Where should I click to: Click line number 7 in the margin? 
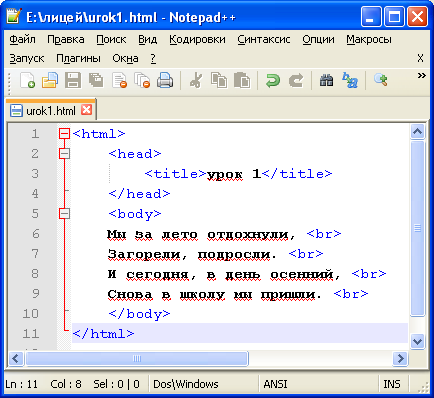pyautogui.click(x=35, y=254)
